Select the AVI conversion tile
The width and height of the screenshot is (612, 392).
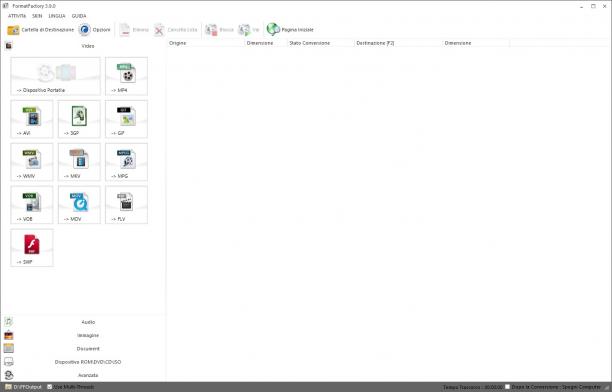pyautogui.click(x=32, y=119)
